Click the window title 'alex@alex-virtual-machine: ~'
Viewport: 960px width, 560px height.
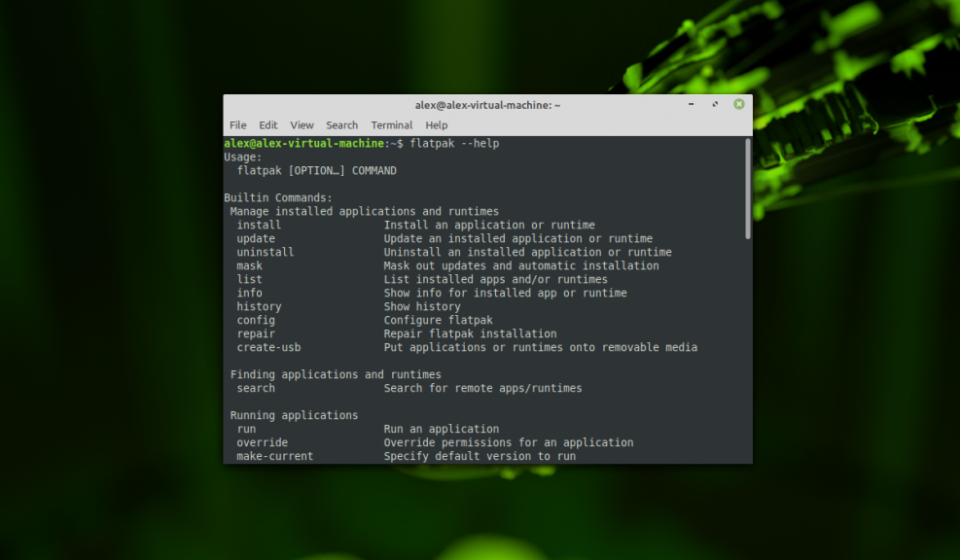(x=486, y=104)
